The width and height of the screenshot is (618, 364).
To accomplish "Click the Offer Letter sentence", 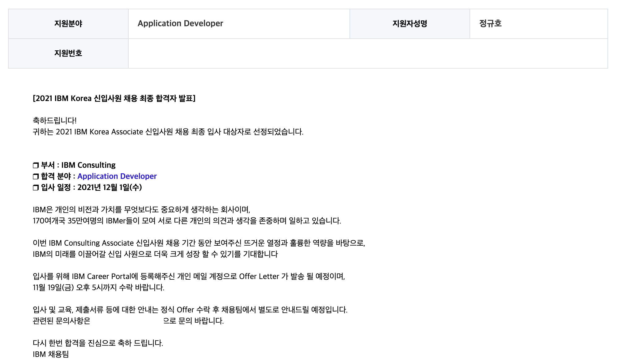I will [x=189, y=276].
